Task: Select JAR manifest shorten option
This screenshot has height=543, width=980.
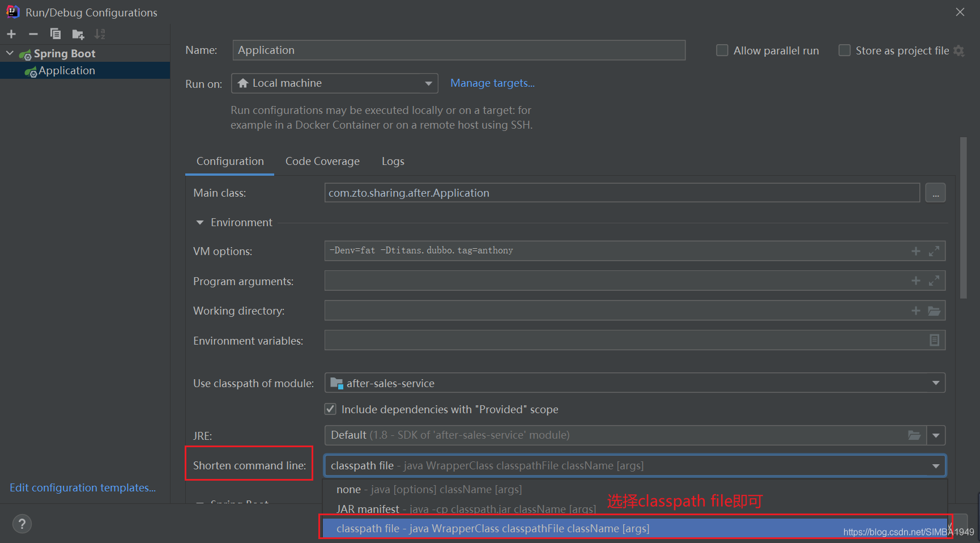Action: (634, 508)
